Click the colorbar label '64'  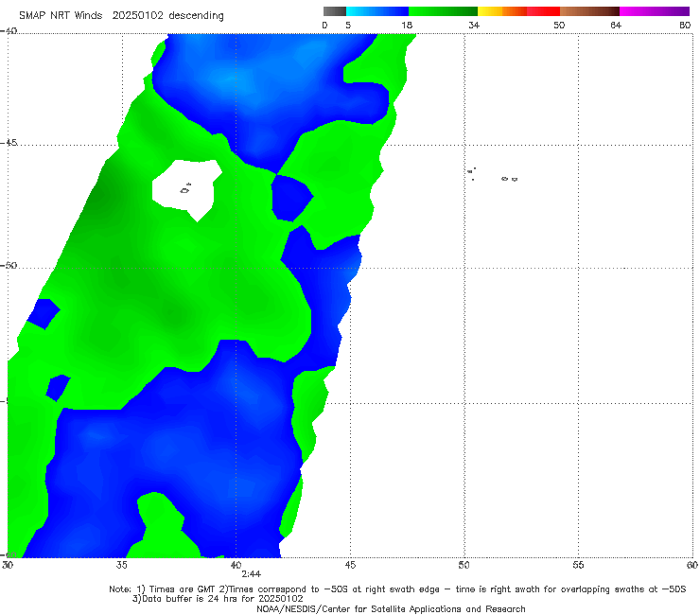(x=616, y=25)
